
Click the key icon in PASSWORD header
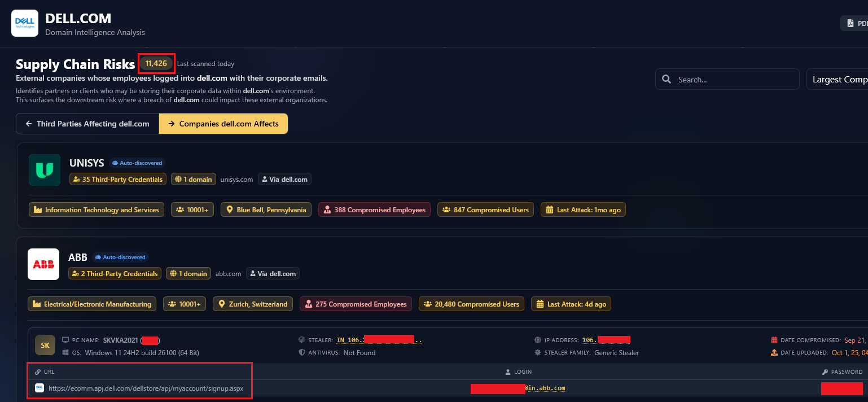tap(825, 372)
